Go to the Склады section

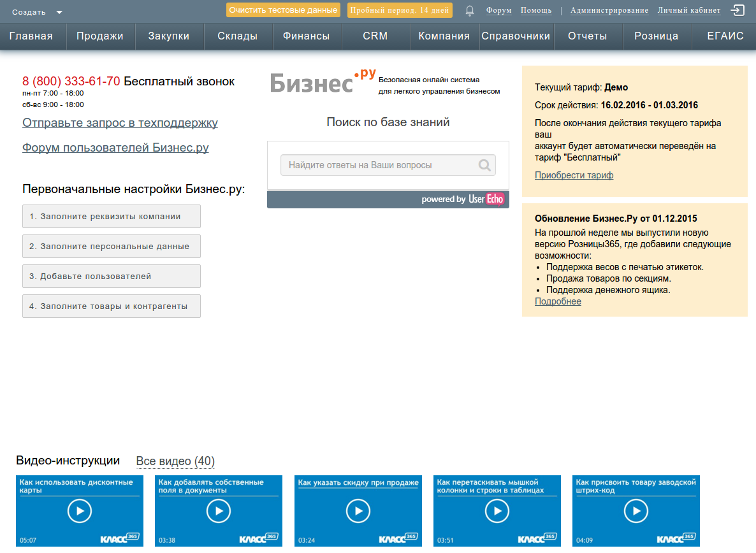click(x=238, y=36)
